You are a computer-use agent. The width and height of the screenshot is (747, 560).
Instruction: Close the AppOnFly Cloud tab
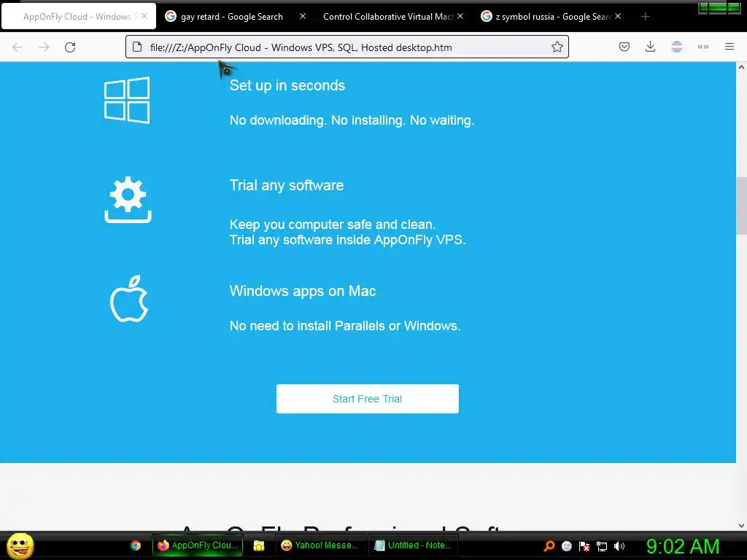coord(144,16)
